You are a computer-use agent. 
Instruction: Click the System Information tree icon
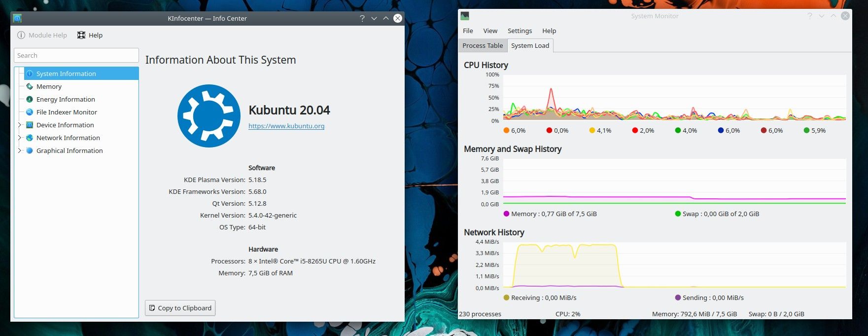pyautogui.click(x=30, y=74)
